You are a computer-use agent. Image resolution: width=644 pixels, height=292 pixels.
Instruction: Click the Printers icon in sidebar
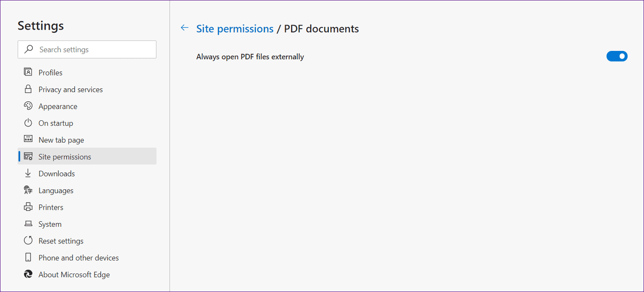(28, 207)
